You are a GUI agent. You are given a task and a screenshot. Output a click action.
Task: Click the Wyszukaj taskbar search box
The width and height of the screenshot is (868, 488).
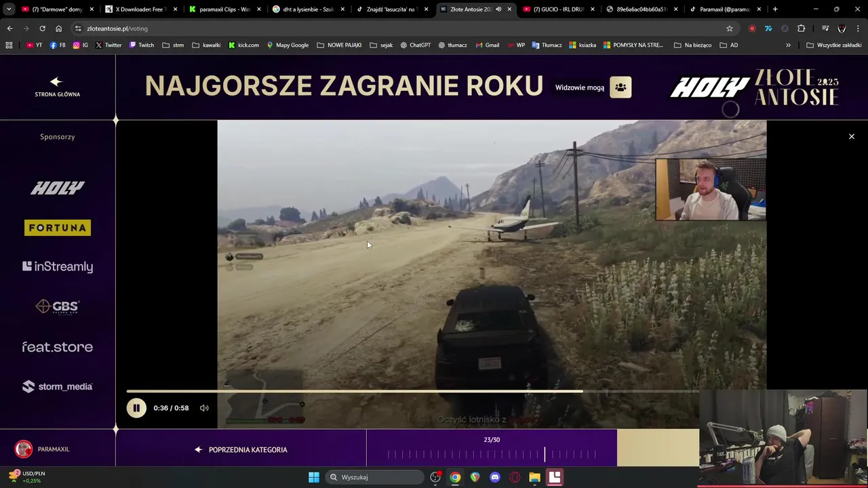pos(374,477)
